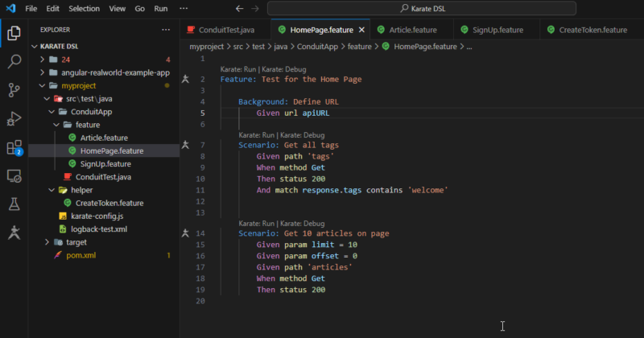Open the Testing flask icon view
The height and width of the screenshot is (338, 644).
click(x=14, y=204)
